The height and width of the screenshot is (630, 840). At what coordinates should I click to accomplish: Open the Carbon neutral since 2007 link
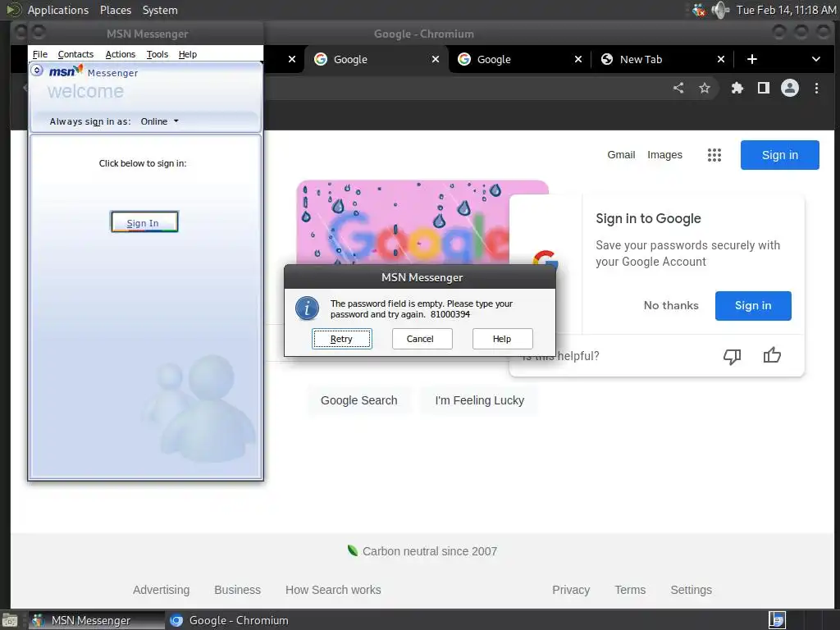tap(430, 551)
